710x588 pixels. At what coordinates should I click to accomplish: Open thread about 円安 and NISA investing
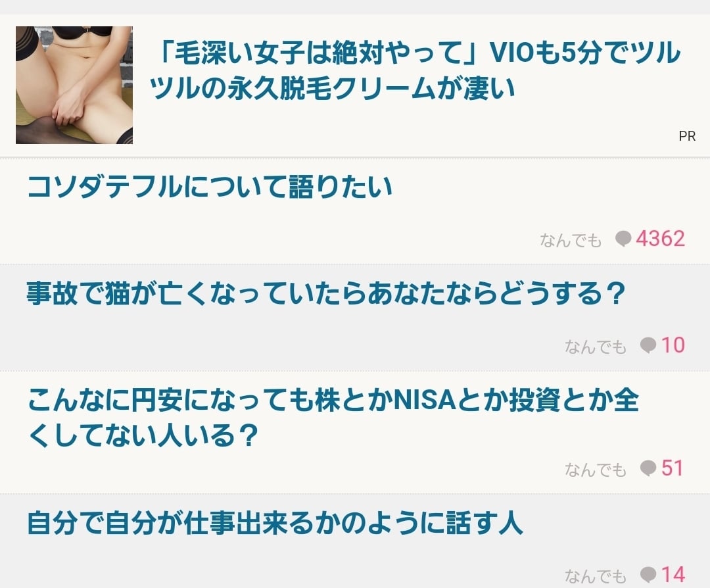333,418
